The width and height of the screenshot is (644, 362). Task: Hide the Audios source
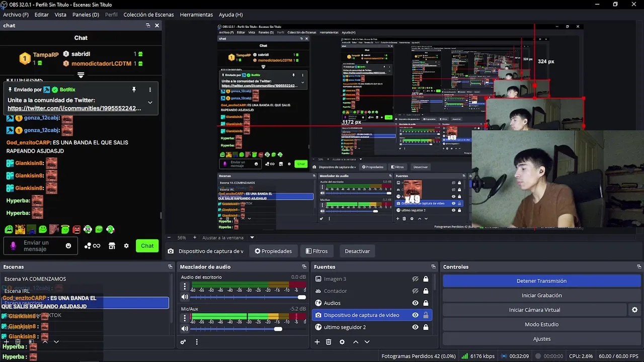[415, 303]
